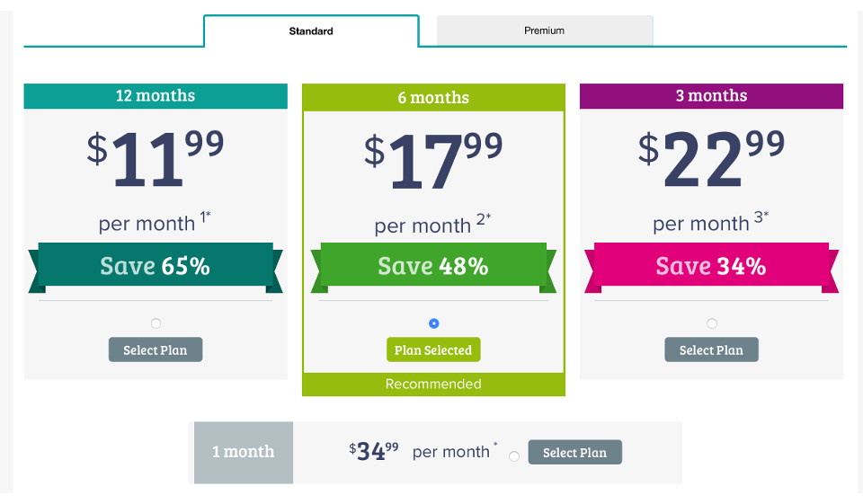Pick the 1 month plan radio button
The width and height of the screenshot is (863, 504).
coord(514,456)
